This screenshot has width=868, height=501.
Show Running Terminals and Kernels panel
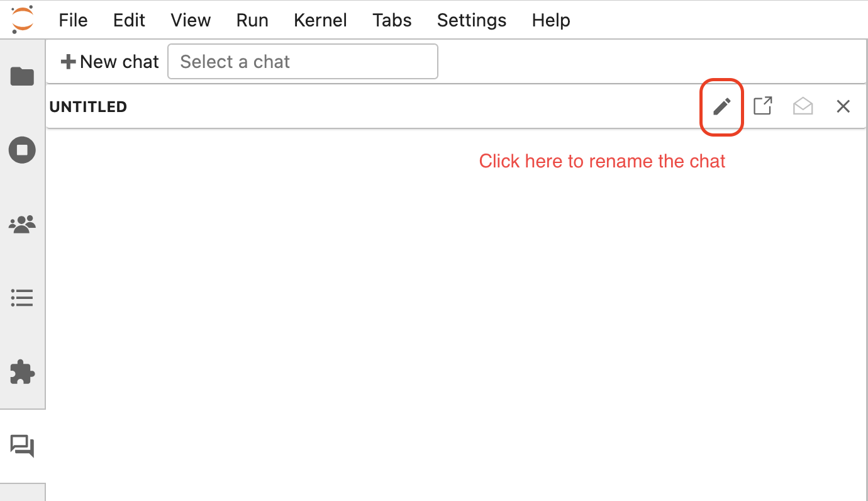tap(22, 150)
